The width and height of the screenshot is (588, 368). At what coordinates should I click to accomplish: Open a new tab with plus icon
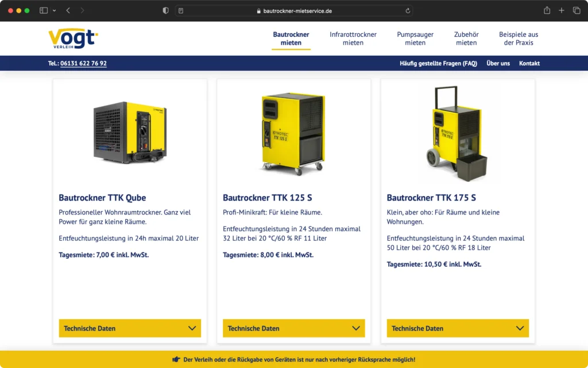click(x=562, y=10)
